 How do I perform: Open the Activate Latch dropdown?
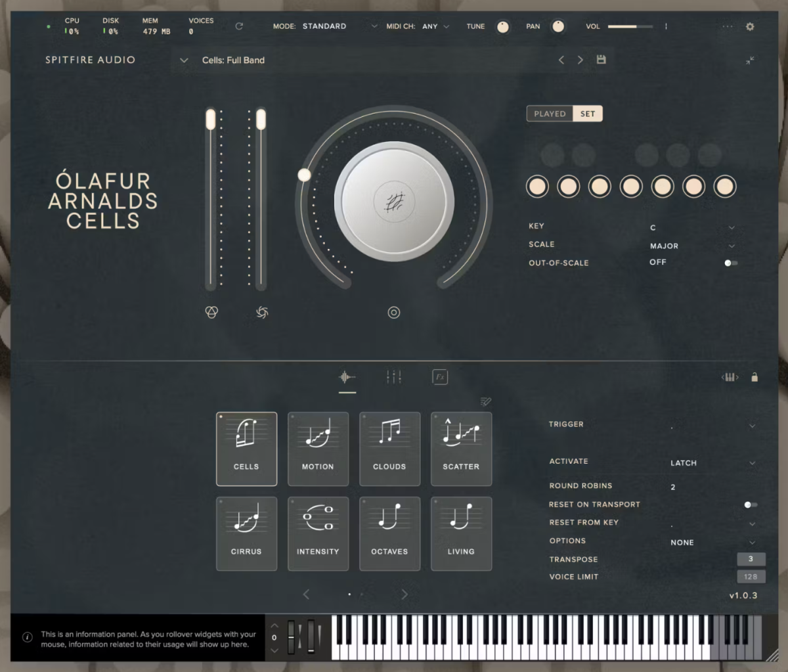click(712, 463)
